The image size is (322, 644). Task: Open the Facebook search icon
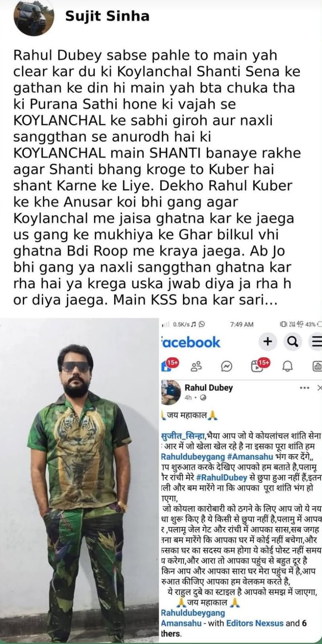[292, 342]
